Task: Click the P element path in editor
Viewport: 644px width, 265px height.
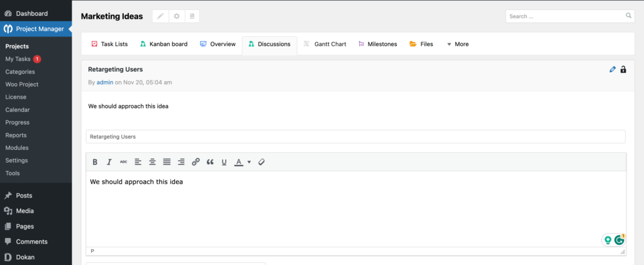Action: pos(92,251)
